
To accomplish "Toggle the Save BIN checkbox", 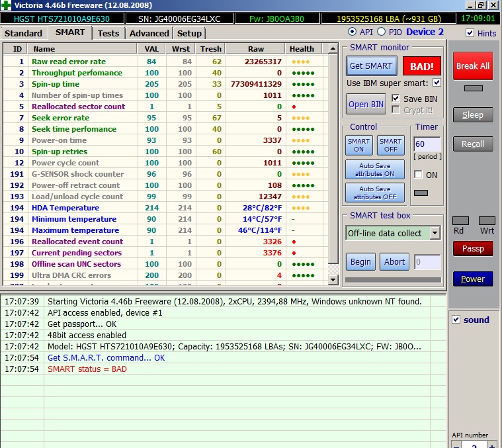I will coord(396,99).
